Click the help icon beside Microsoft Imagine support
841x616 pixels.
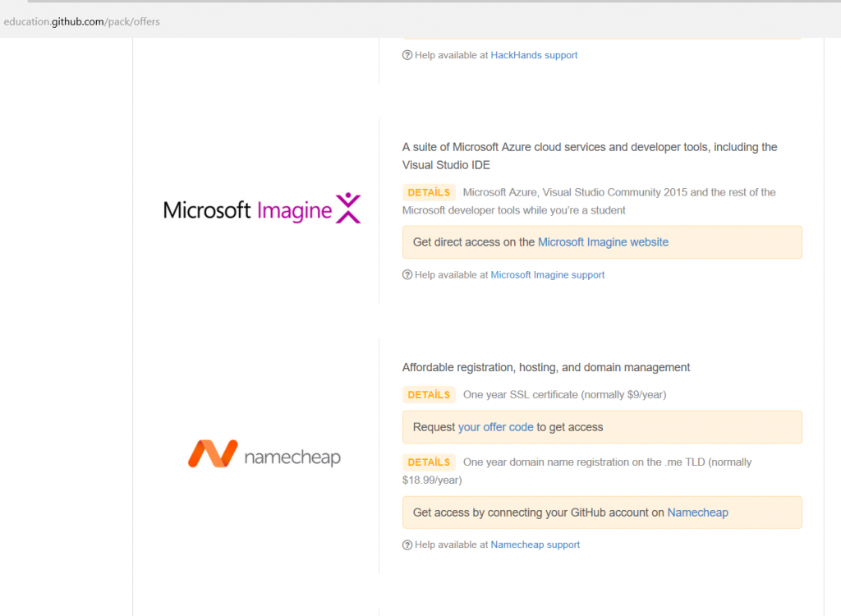407,274
